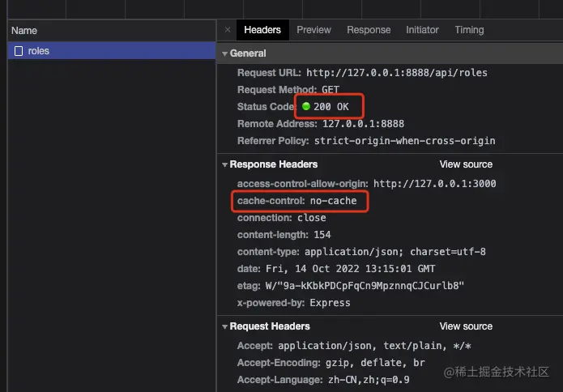This screenshot has height=392, width=563.
Task: View source of Request Headers
Action: coord(466,326)
